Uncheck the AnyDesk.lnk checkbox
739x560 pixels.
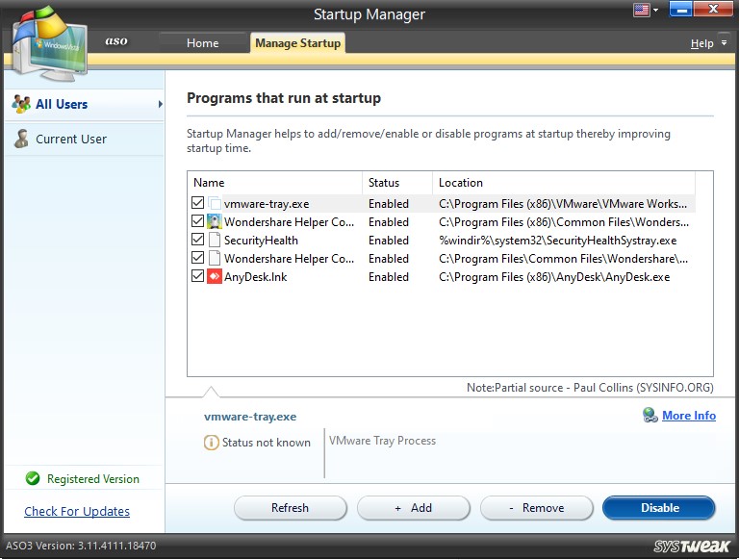197,277
